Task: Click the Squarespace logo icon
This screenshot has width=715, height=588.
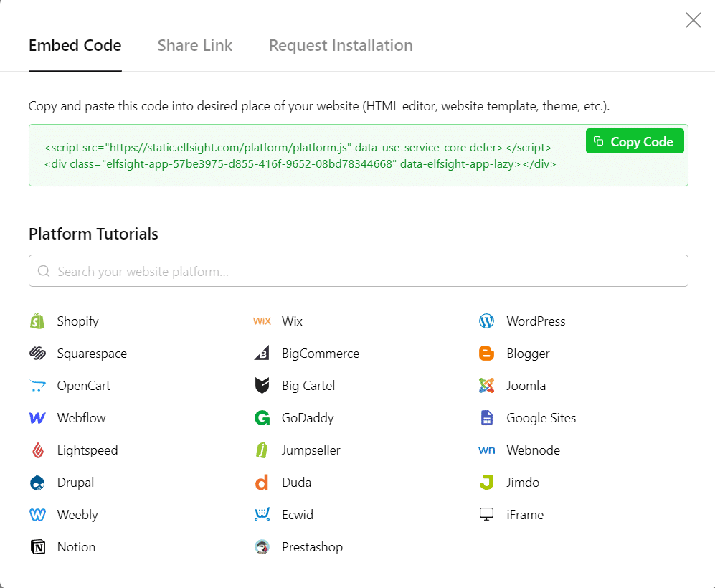Action: pos(37,354)
